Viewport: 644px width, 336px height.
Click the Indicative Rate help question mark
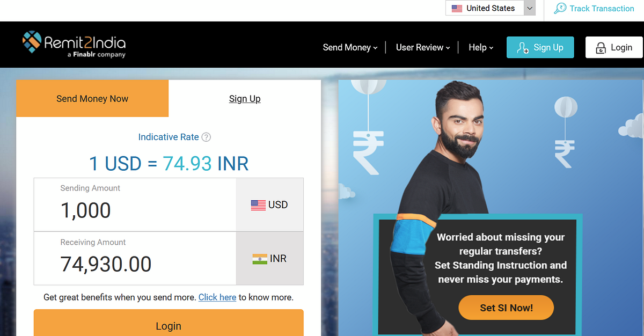click(x=206, y=137)
